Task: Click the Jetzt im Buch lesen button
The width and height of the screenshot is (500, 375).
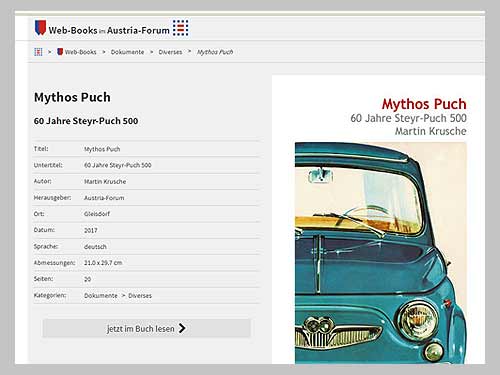Action: [x=147, y=328]
